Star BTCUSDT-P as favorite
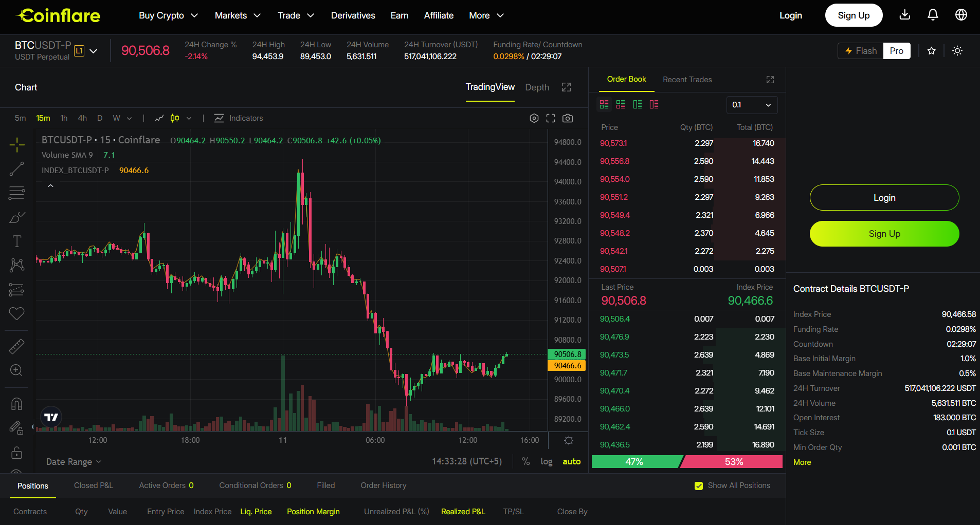Viewport: 980px width, 525px height. coord(931,50)
